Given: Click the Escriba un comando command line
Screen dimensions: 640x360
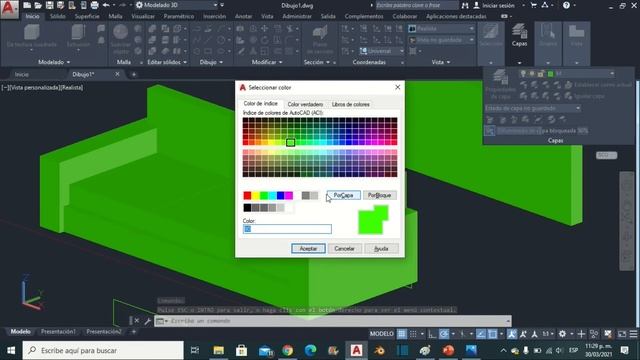Looking at the screenshot, I should 333,321.
